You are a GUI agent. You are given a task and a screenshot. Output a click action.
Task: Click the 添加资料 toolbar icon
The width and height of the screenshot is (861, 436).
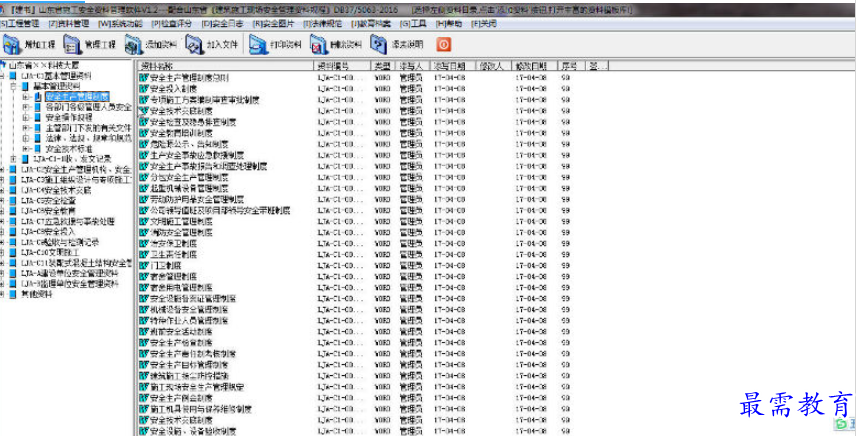point(133,44)
